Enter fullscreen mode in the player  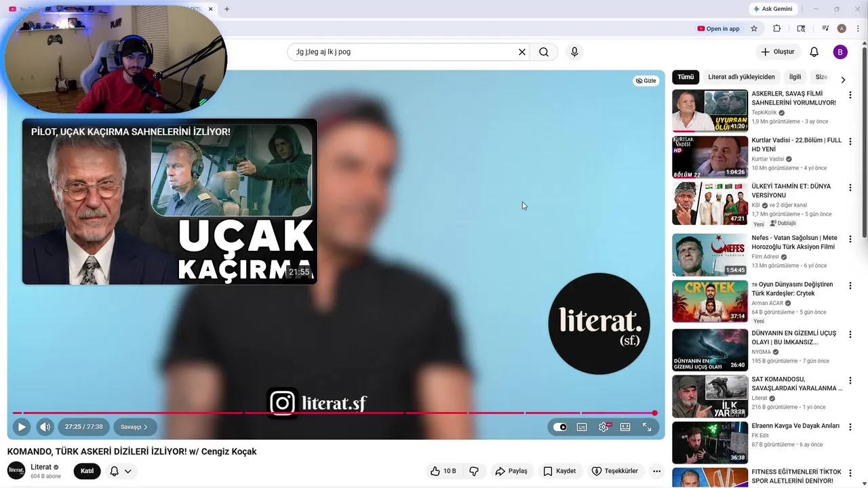point(647,427)
